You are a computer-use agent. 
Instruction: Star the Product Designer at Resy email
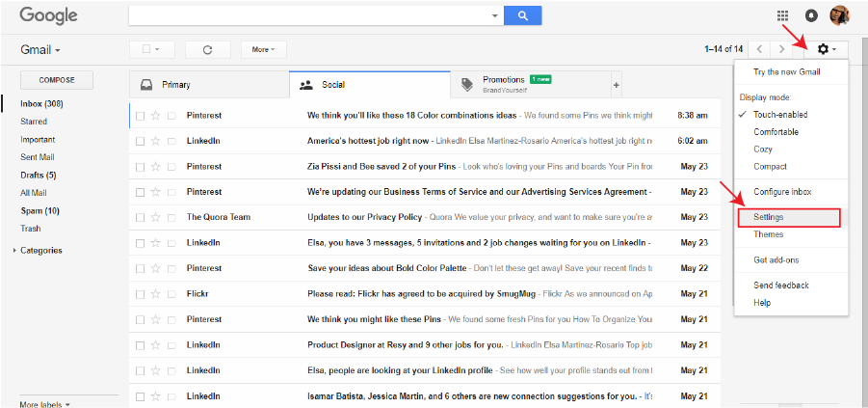pyautogui.click(x=155, y=344)
